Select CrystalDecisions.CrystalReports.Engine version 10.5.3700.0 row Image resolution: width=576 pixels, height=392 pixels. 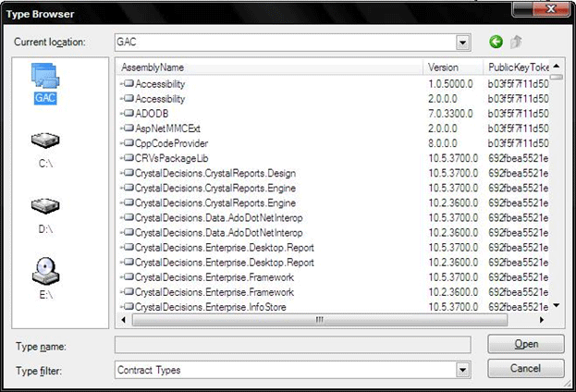[x=334, y=188]
